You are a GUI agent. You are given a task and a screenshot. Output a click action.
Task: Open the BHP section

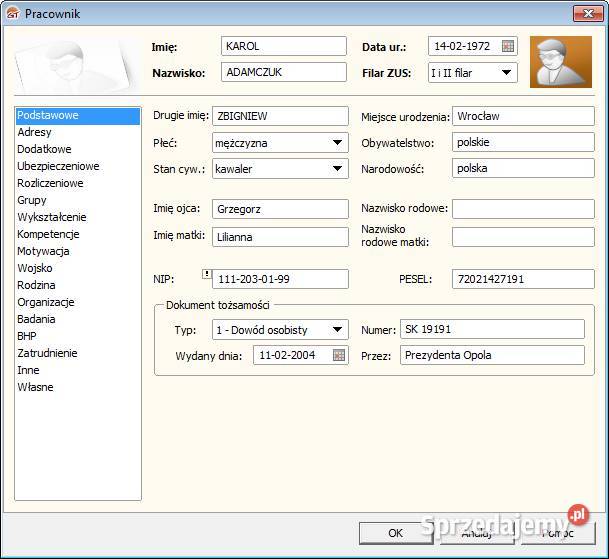pos(78,336)
